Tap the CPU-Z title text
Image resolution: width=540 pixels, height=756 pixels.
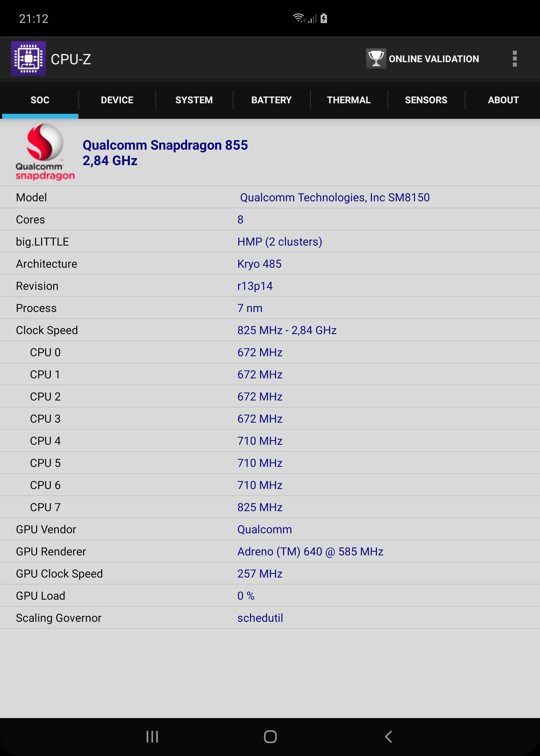pos(71,59)
